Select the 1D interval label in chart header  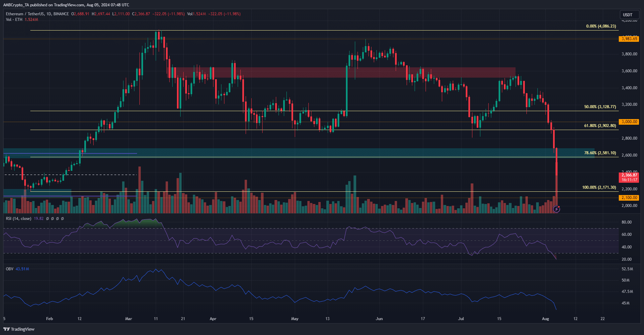(49, 14)
